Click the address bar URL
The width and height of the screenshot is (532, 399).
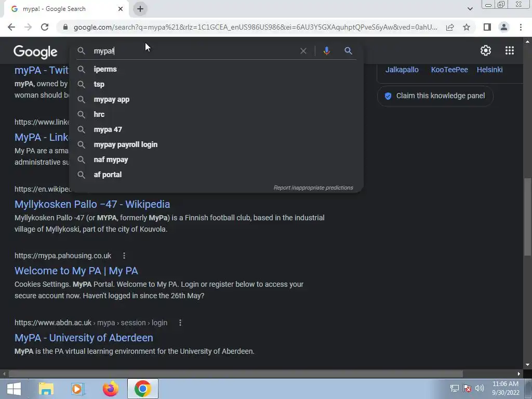point(255,27)
